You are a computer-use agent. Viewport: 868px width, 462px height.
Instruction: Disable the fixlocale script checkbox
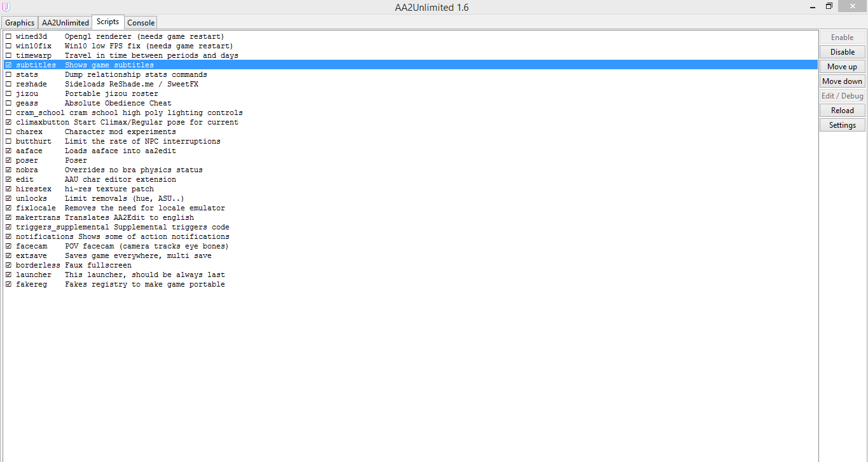click(8, 208)
